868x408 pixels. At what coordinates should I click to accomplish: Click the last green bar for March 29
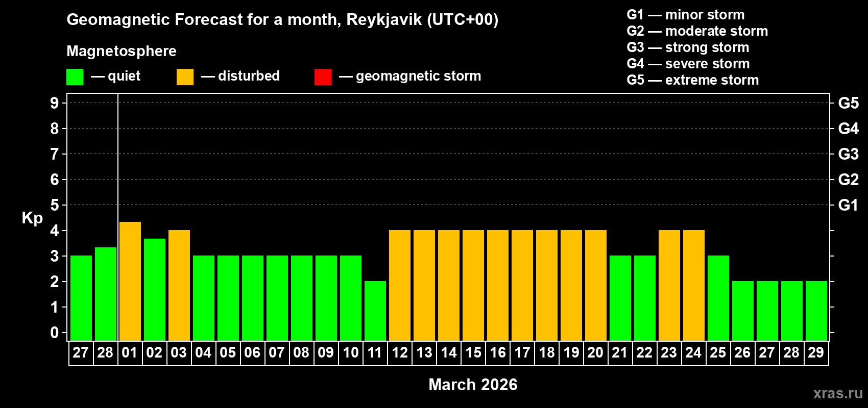pyautogui.click(x=816, y=311)
